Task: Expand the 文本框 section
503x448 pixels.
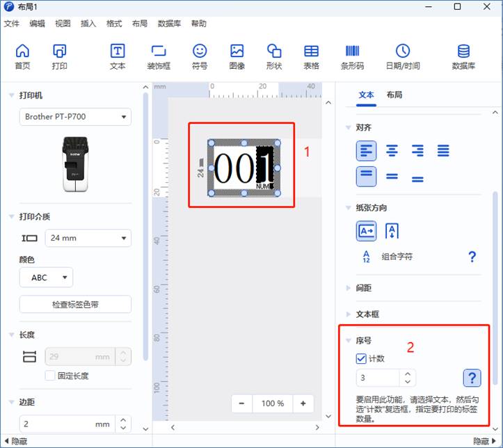Action: point(348,314)
